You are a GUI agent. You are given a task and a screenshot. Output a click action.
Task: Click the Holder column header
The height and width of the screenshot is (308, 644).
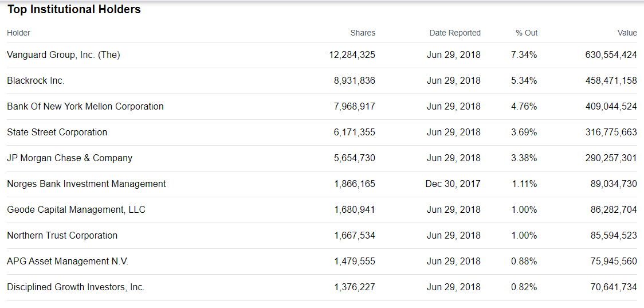point(19,33)
